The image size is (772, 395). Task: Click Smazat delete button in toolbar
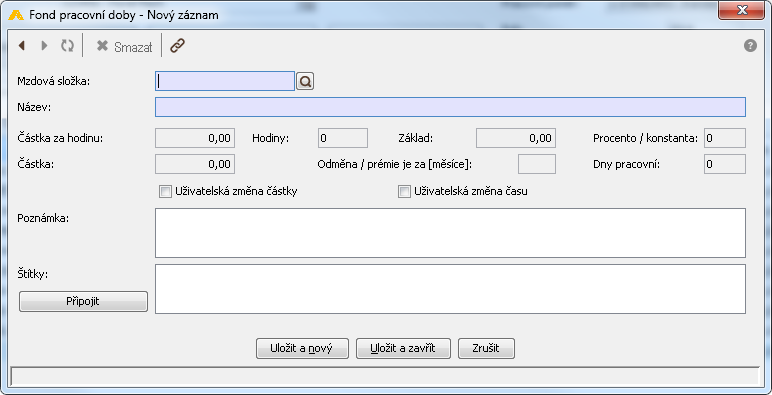125,46
